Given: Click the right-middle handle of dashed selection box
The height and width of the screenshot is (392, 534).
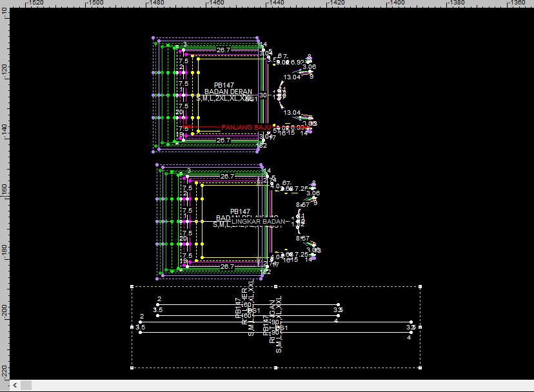Looking at the screenshot, I should [x=420, y=327].
